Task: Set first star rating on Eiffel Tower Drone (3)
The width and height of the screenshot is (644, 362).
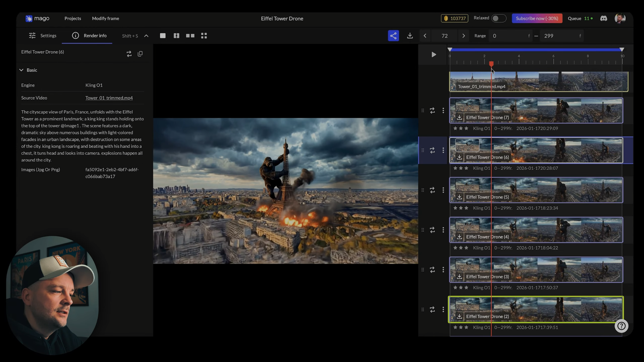Action: (x=455, y=288)
